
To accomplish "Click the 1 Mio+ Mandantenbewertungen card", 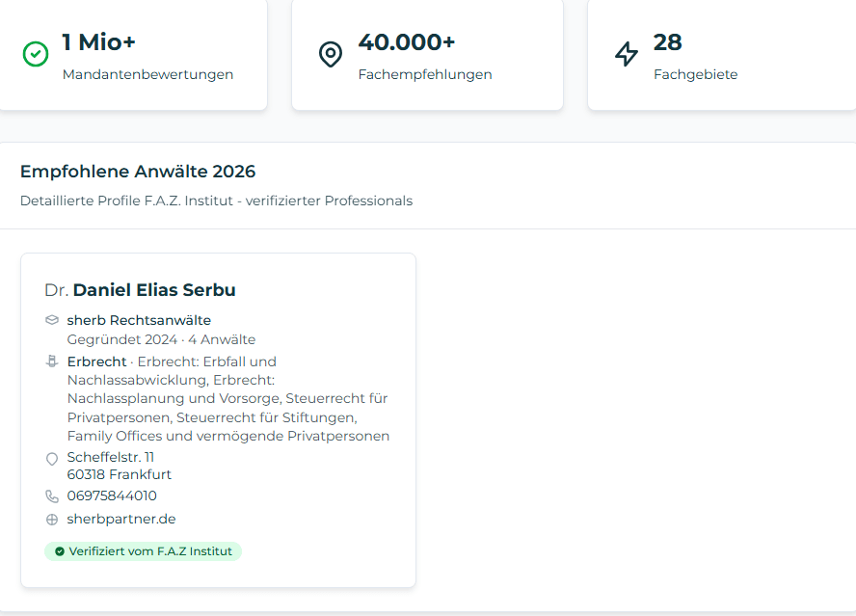I will pos(133,55).
